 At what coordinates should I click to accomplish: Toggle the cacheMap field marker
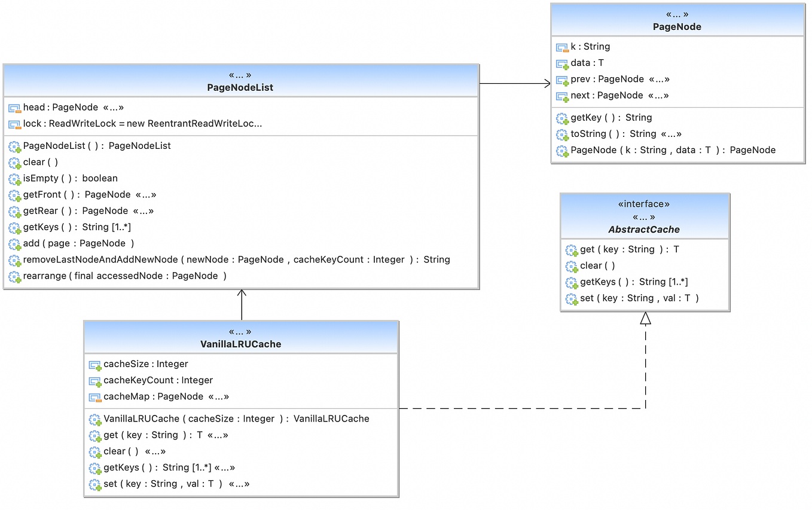point(94,397)
